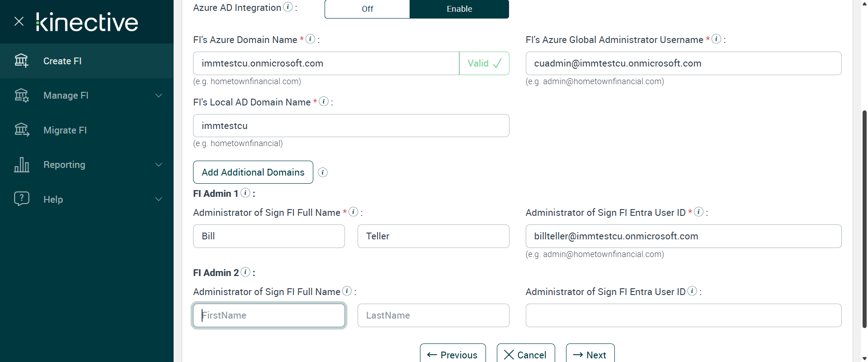Click the Help question bubble icon
The width and height of the screenshot is (868, 362).
coord(22,199)
